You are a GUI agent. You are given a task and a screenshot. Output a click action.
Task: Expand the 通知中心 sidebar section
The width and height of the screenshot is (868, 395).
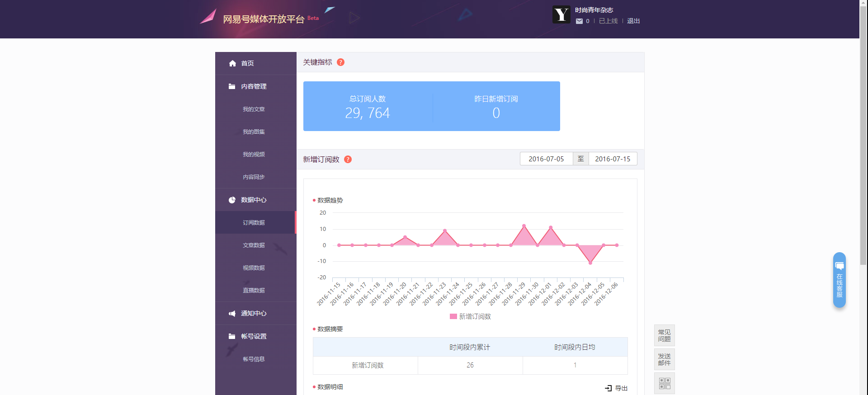click(x=254, y=313)
